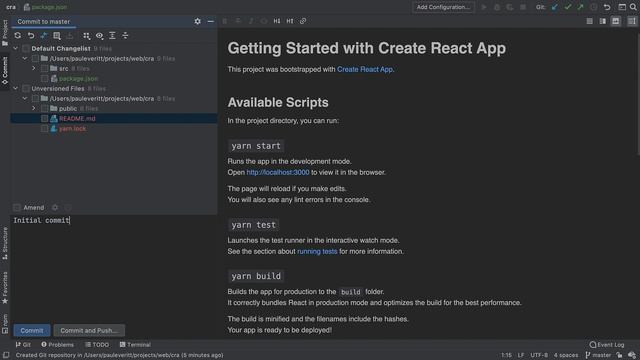Screen dimensions: 640x360
Task: Switch to editor and preview split view
Action: [602, 21]
